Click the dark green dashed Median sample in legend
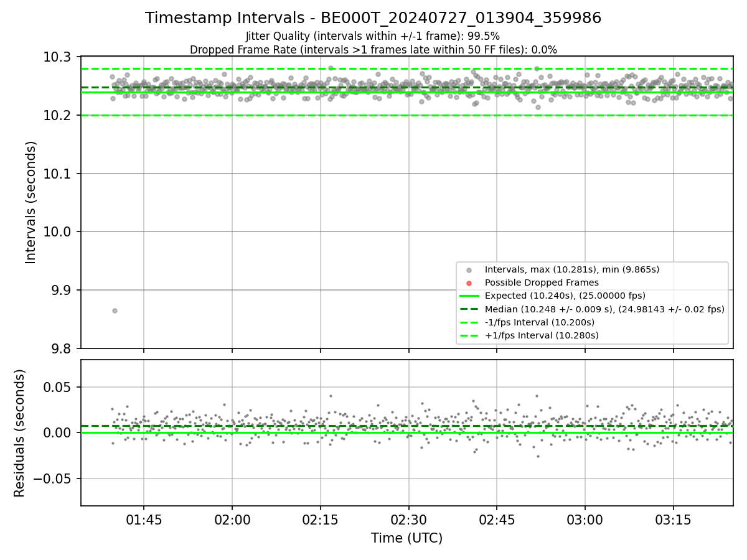This screenshot has width=747, height=560. pos(469,309)
